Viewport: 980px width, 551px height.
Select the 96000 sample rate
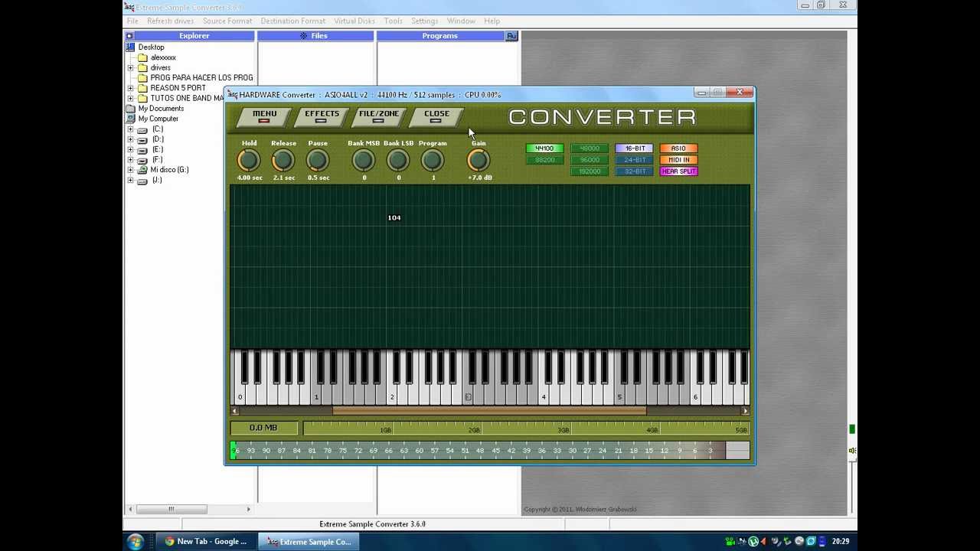(589, 160)
